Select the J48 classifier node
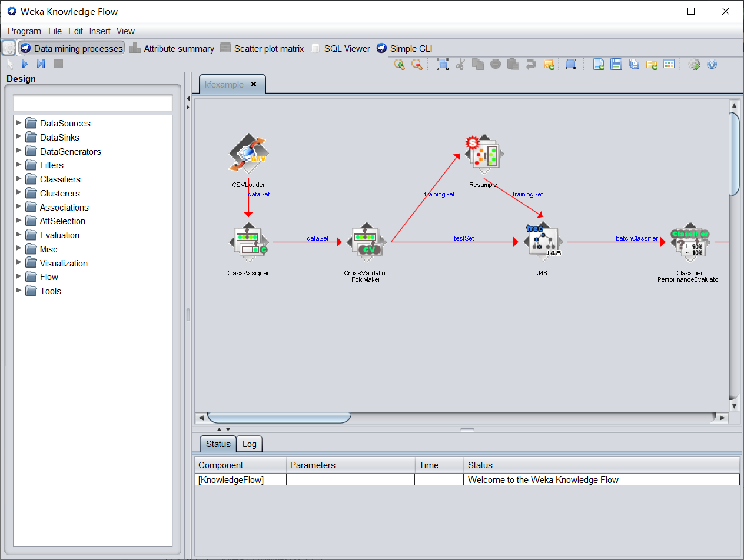The width and height of the screenshot is (744, 560). 542,241
